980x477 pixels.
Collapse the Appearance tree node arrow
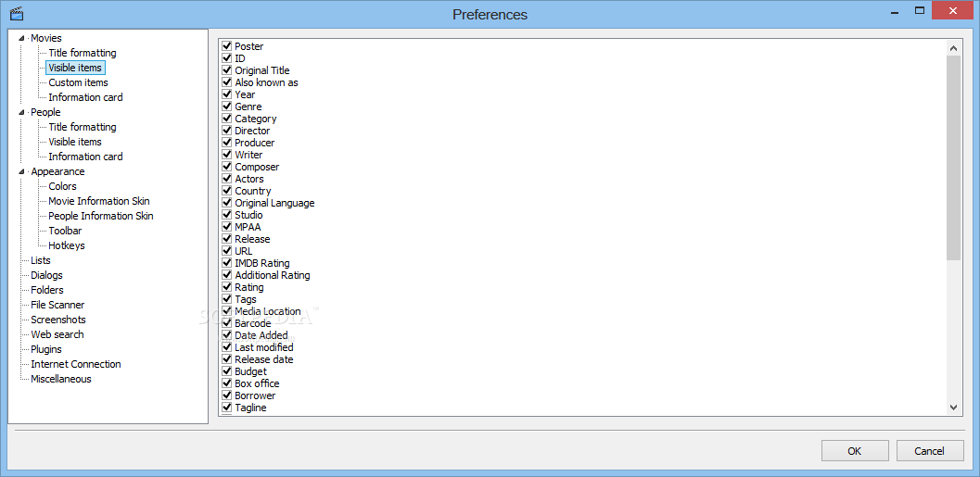(x=22, y=171)
